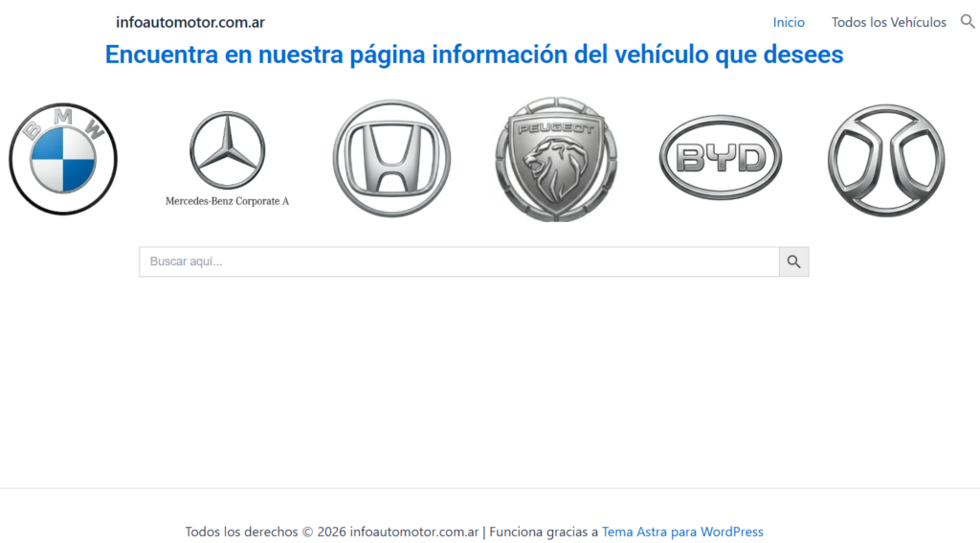Focus the 'Buscar aquí...' search field
The image size is (980, 543).
(x=459, y=261)
